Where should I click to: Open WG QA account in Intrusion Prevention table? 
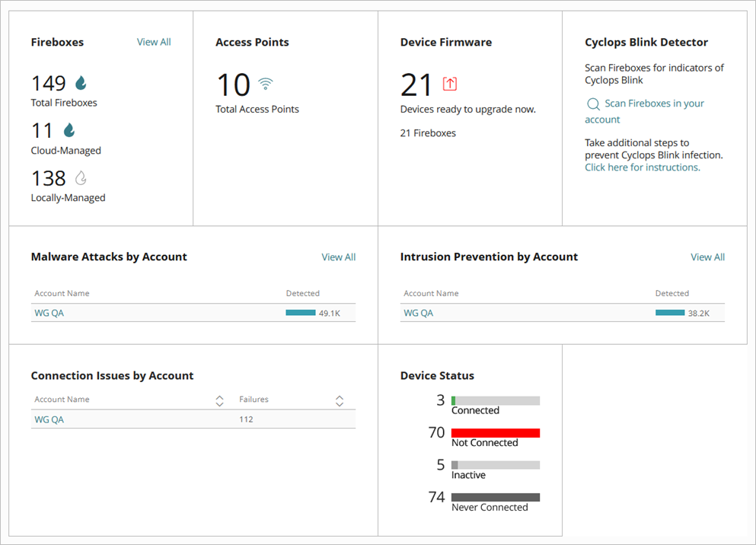418,313
